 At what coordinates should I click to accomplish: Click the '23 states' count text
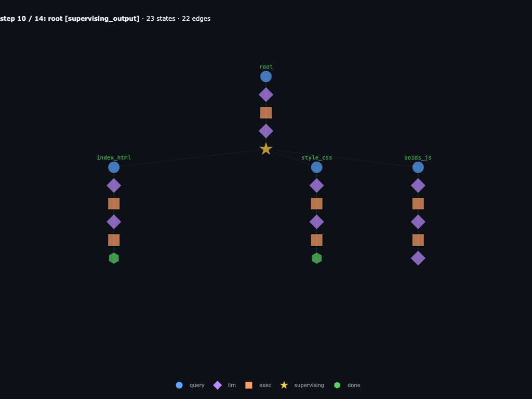pos(161,19)
